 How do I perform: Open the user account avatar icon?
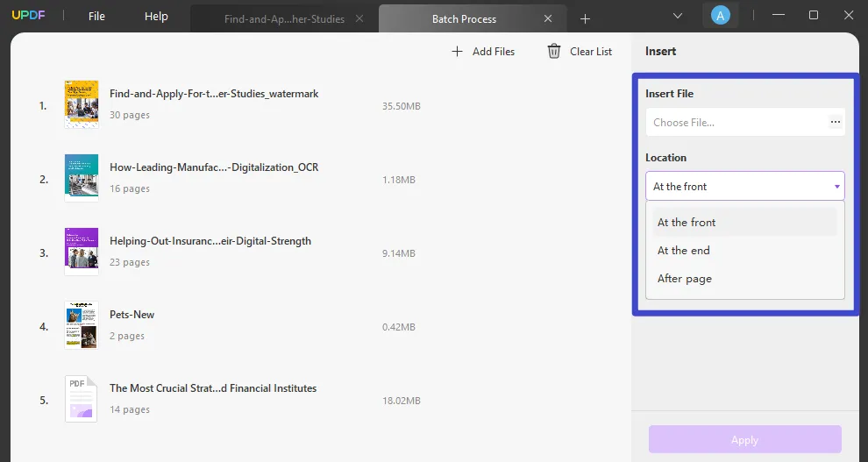point(720,16)
